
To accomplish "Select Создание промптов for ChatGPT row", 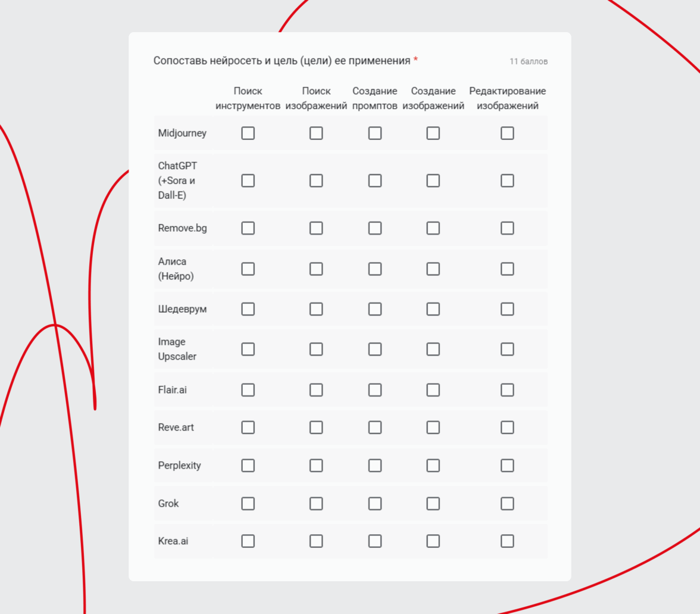I will [x=374, y=180].
